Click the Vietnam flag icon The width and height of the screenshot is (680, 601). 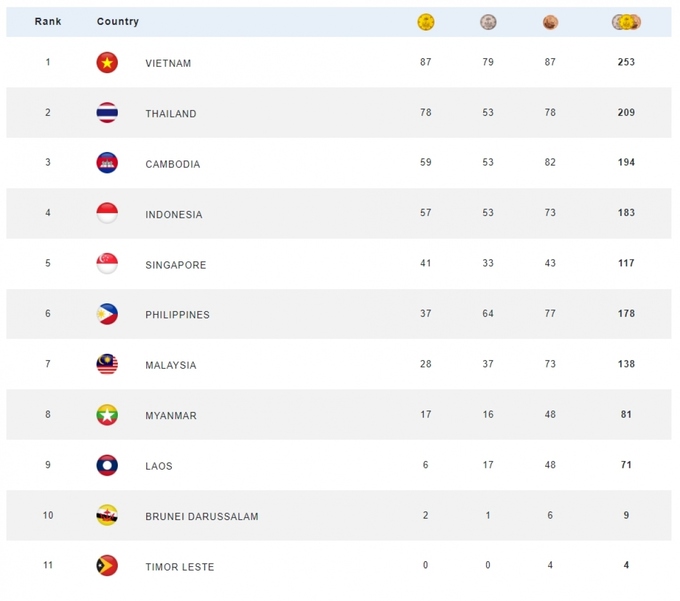[x=107, y=62]
